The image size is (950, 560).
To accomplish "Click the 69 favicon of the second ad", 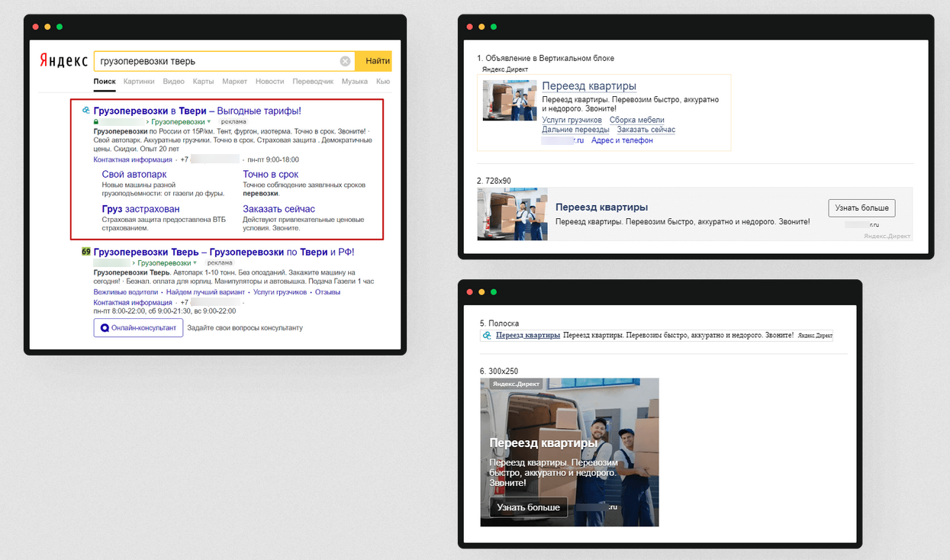I will point(86,252).
